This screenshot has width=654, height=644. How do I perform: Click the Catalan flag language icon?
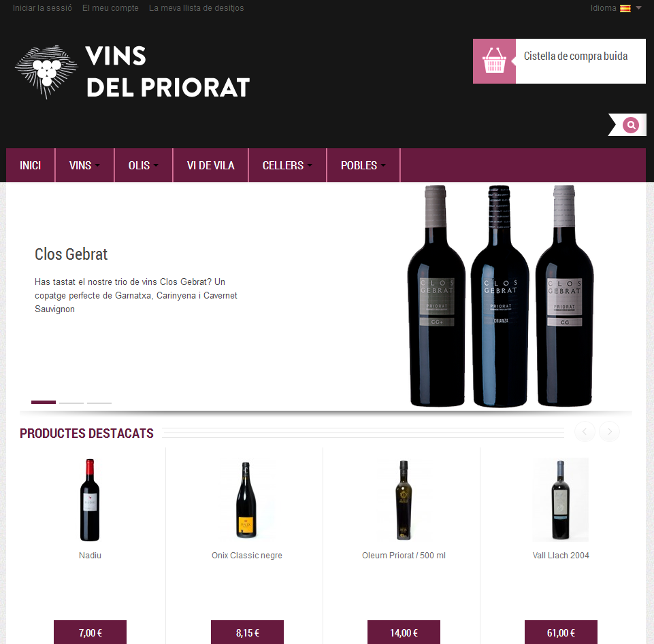tap(625, 8)
